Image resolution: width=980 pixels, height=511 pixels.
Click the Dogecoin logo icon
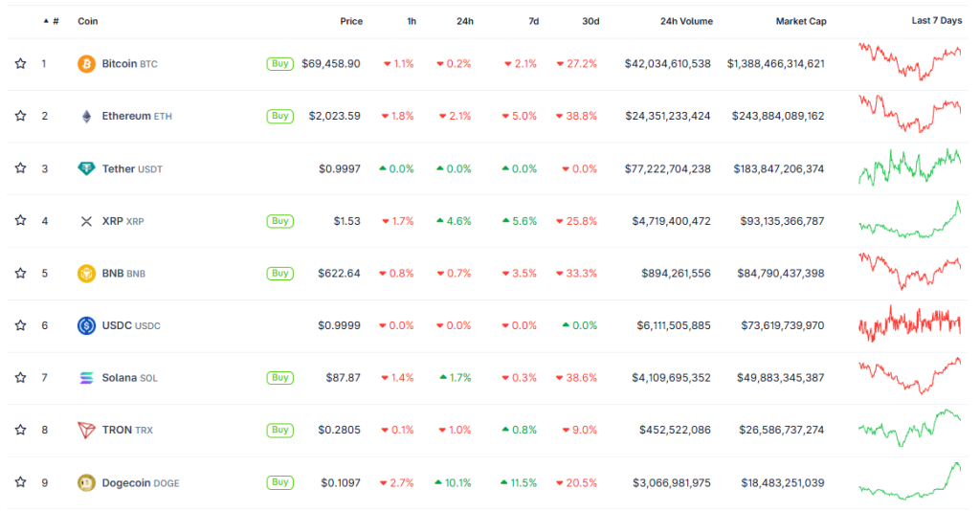(x=86, y=482)
